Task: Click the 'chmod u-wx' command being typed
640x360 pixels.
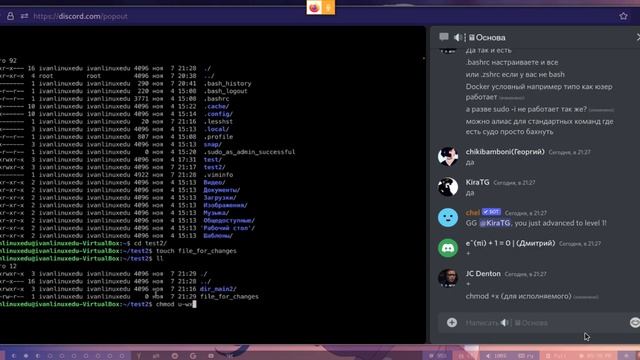Action: coord(174,304)
